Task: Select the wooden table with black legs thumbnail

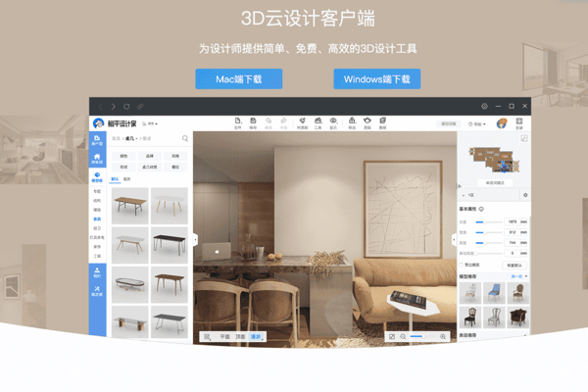Action: pyautogui.click(x=130, y=205)
